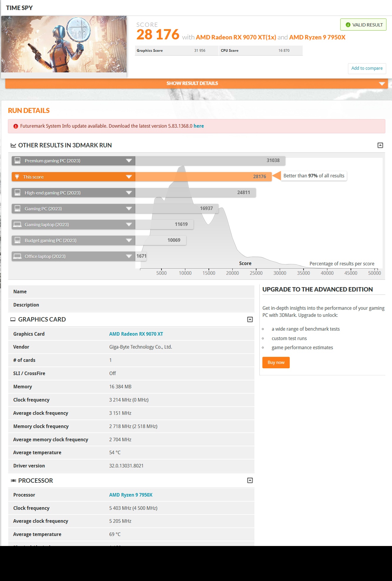
Task: Click the laptop icon for Gaming laptop (2023)
Action: (18, 224)
